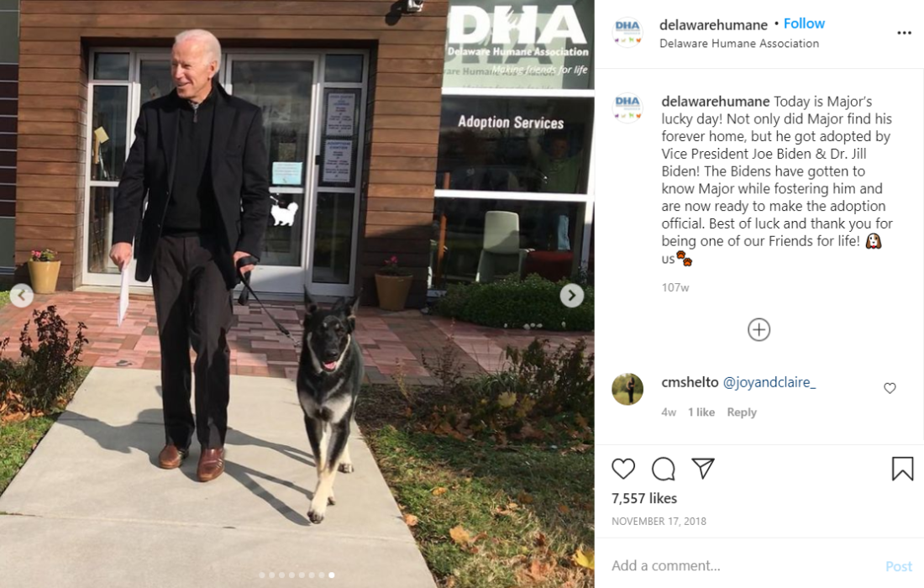The height and width of the screenshot is (588, 924).
Task: Open cmshelto's profile avatar
Action: (x=627, y=389)
